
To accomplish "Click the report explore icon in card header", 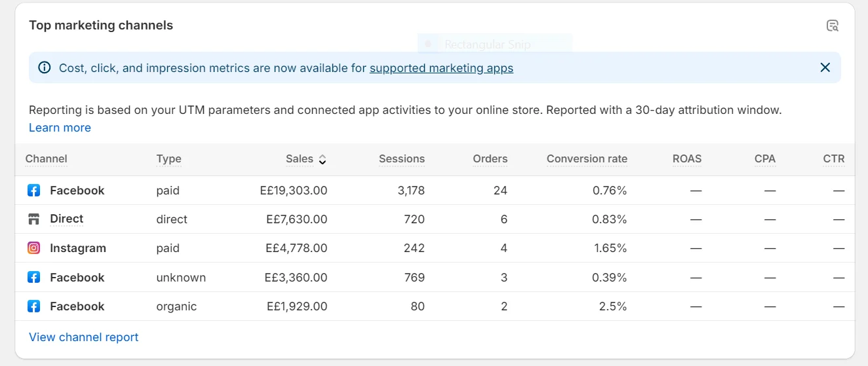I will (832, 26).
